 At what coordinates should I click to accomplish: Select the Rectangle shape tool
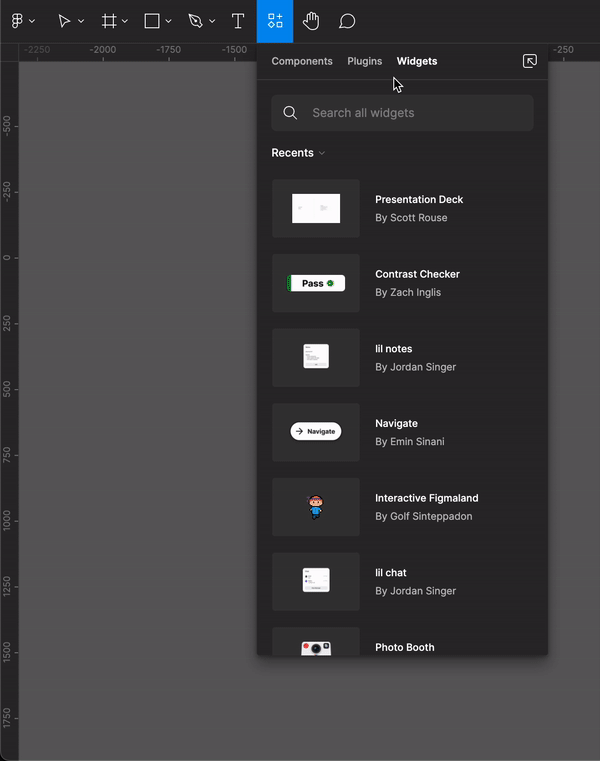tap(152, 21)
